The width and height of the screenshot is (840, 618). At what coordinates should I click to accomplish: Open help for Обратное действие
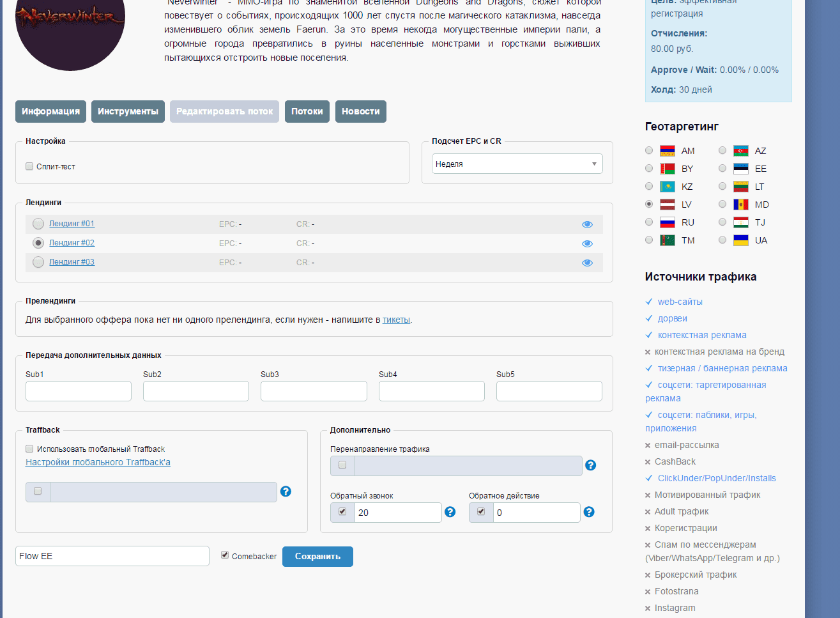(589, 512)
